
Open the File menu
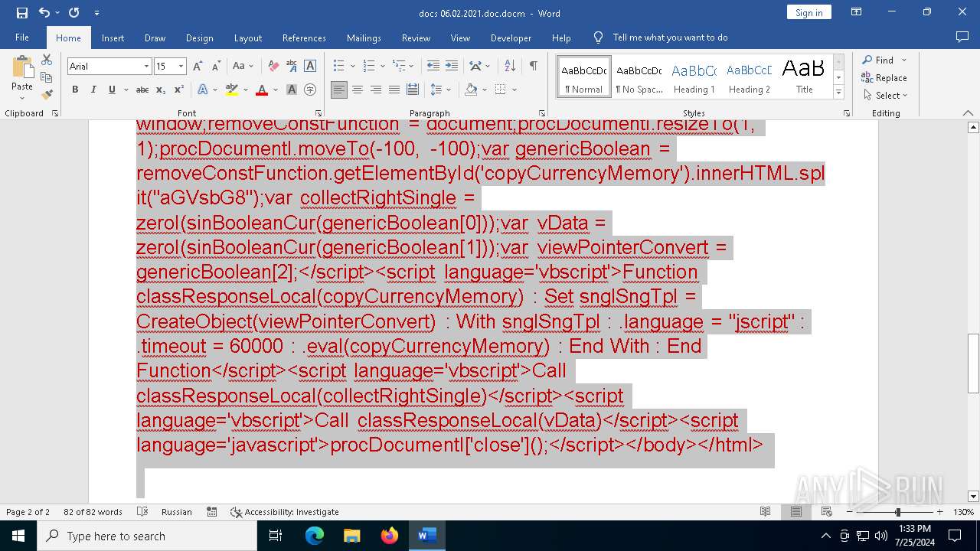point(22,37)
